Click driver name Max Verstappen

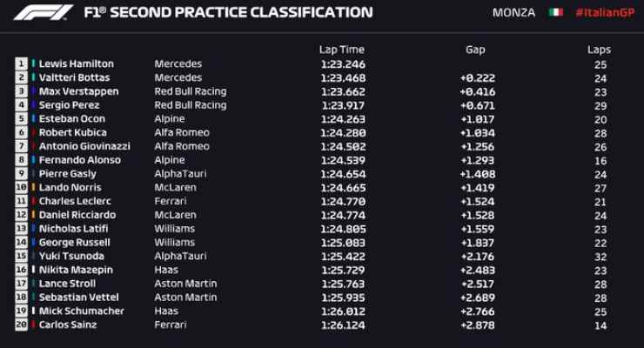click(78, 91)
